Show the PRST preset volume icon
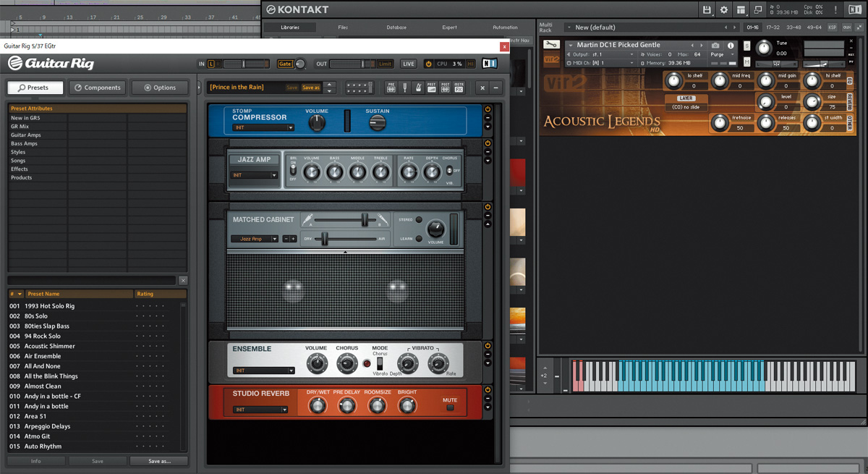 coord(432,88)
